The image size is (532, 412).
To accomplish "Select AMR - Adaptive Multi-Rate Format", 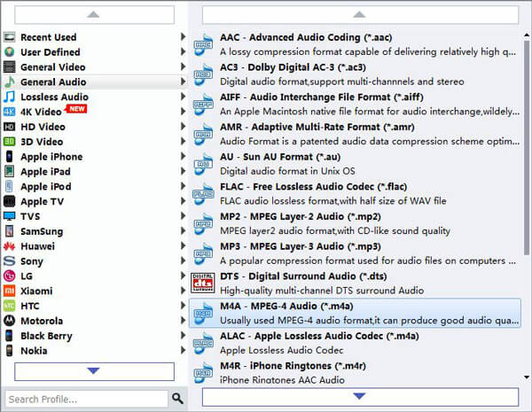I will (x=356, y=134).
